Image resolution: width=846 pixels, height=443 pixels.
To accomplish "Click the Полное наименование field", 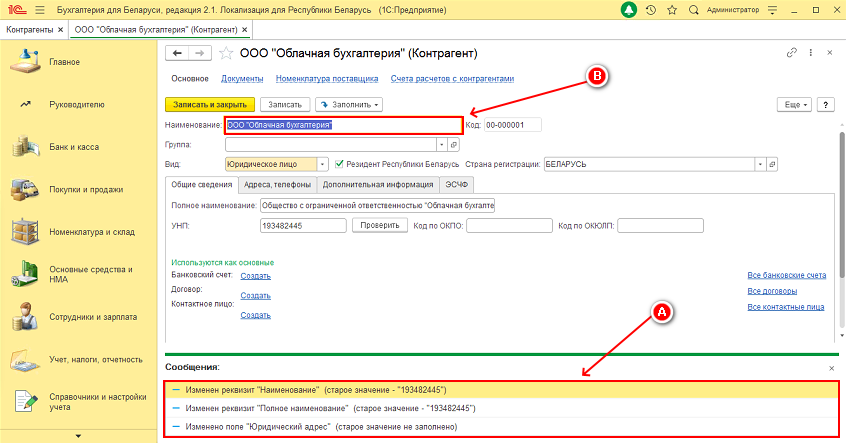I will tap(377, 206).
